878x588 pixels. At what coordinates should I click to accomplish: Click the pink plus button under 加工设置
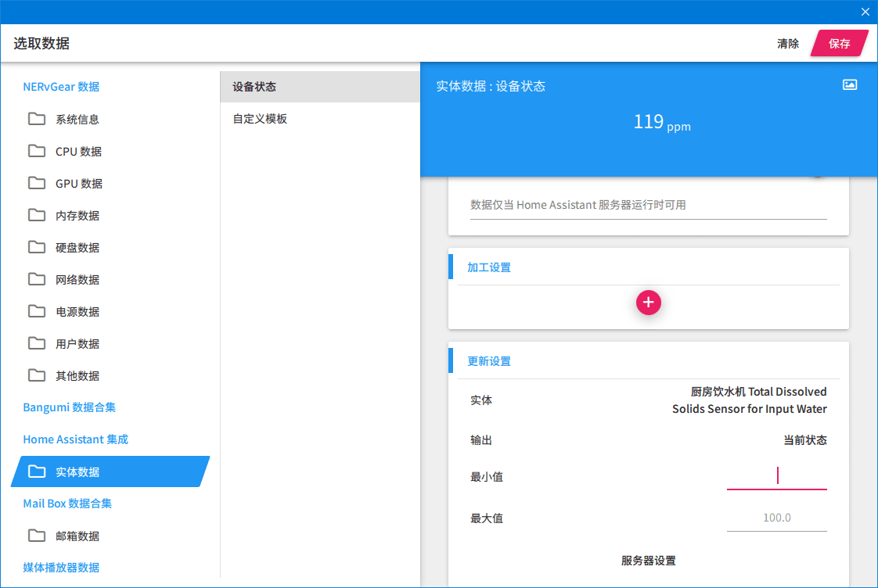[x=648, y=303]
